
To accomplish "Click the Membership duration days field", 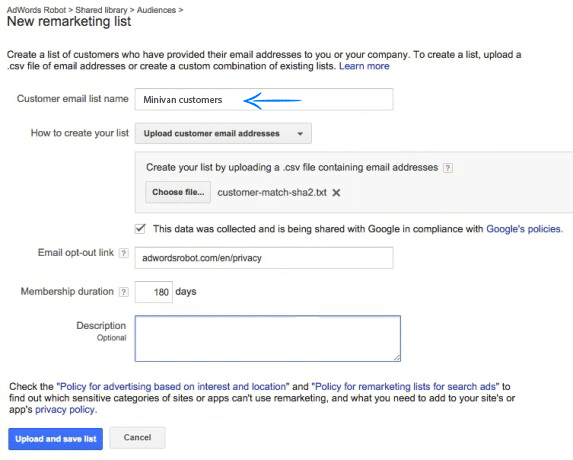I will click(x=153, y=292).
